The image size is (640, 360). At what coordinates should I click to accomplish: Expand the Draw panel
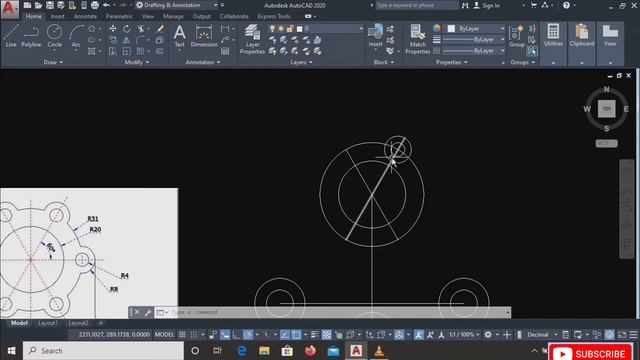pyautogui.click(x=53, y=62)
